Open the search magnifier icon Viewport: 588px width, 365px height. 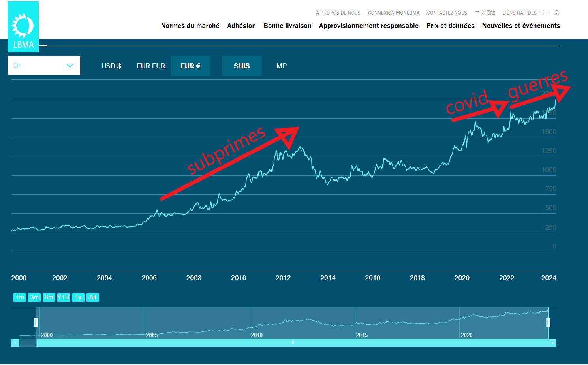[x=557, y=13]
